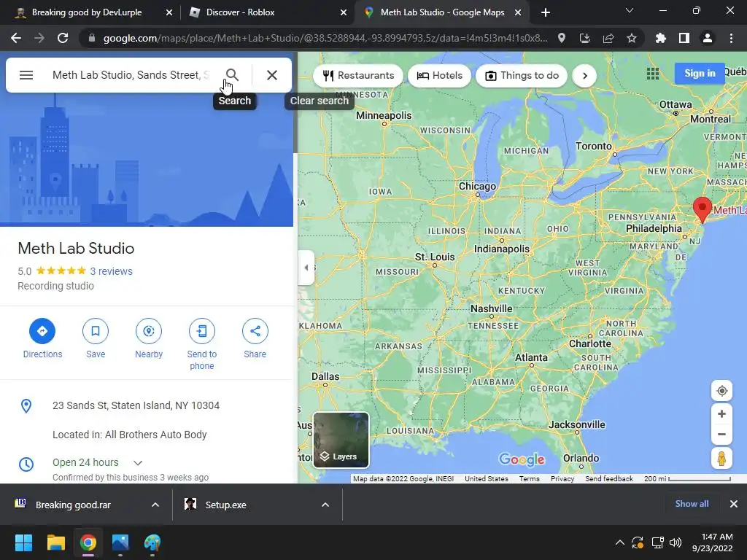
Task: Filter by Hotels chip
Action: click(x=439, y=76)
